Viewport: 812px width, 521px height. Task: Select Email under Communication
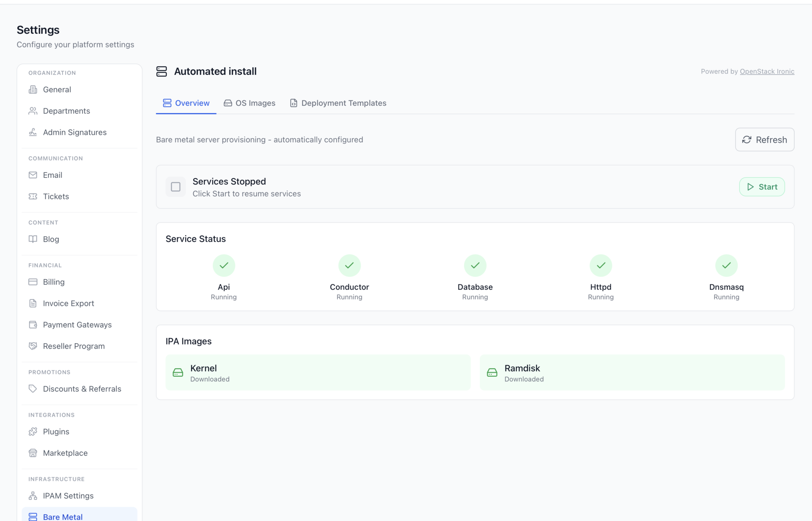coord(80,175)
